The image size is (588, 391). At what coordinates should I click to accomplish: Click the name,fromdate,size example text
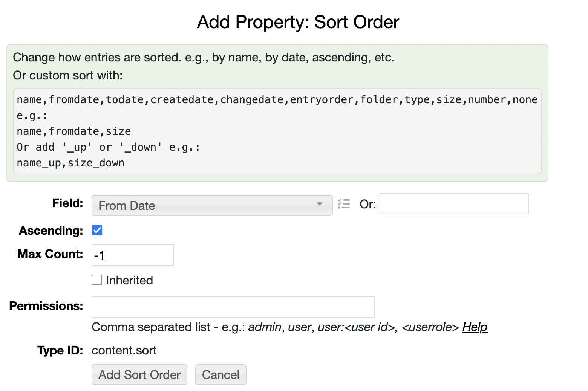tap(74, 131)
